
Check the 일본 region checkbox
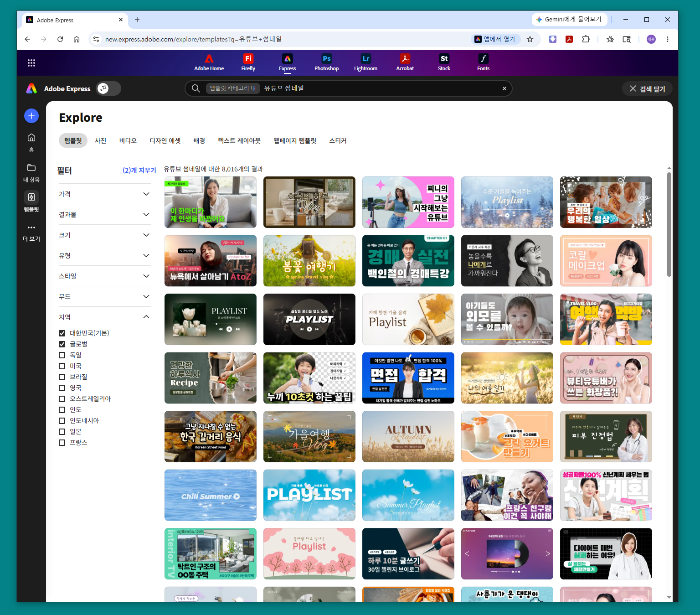click(x=62, y=432)
